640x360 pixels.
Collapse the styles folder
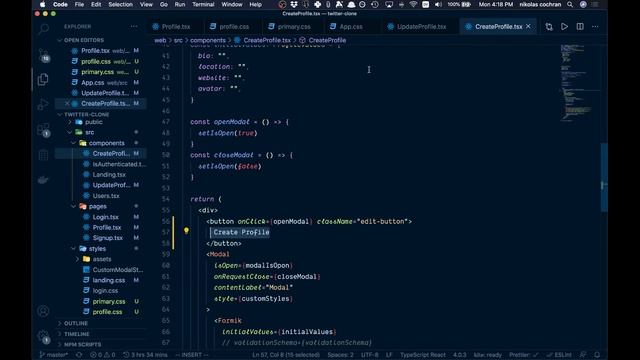coord(97,249)
